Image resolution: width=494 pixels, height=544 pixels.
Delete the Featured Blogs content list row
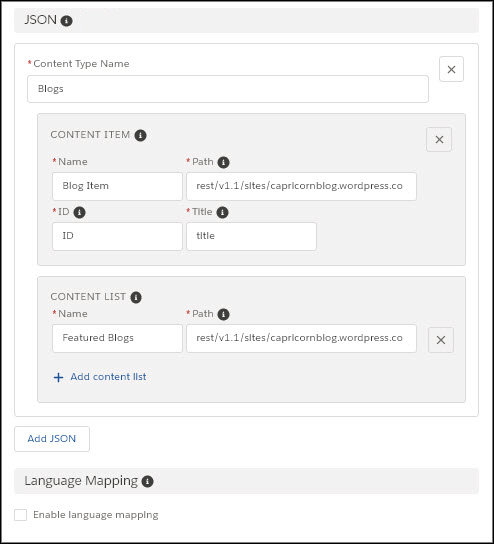click(441, 340)
